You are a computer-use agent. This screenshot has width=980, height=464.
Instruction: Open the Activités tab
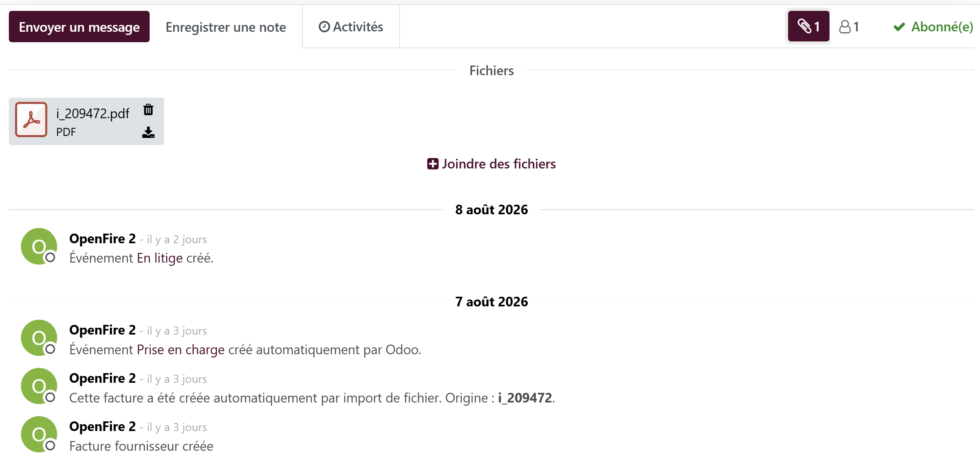point(351,27)
